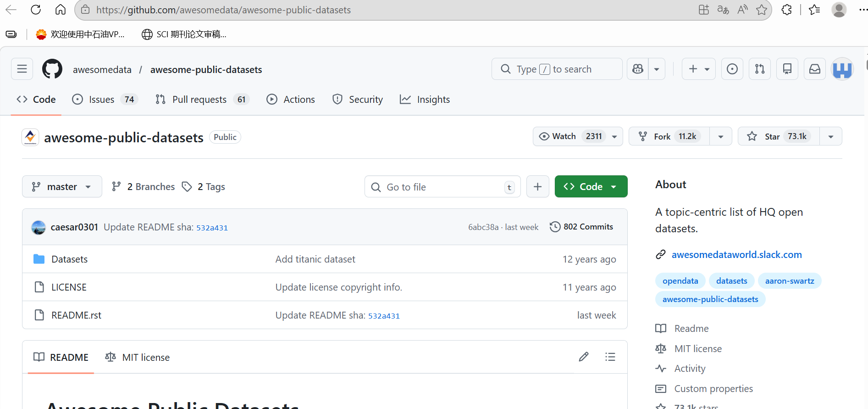The height and width of the screenshot is (409, 868).
Task: Open the tabs sidebar icon in favorites bar
Action: (x=11, y=34)
